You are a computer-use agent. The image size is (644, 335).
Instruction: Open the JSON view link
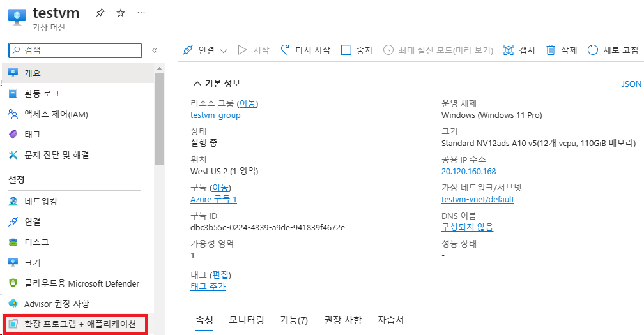(x=631, y=84)
